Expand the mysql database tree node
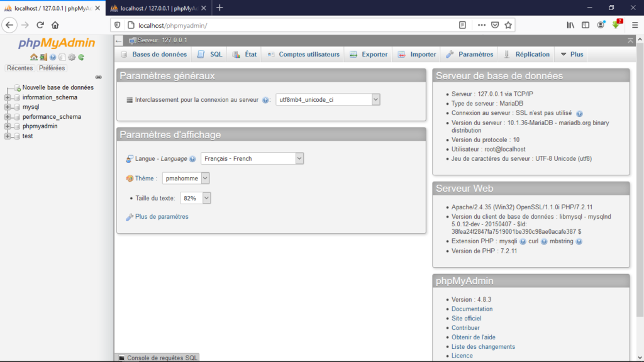 coord(8,107)
